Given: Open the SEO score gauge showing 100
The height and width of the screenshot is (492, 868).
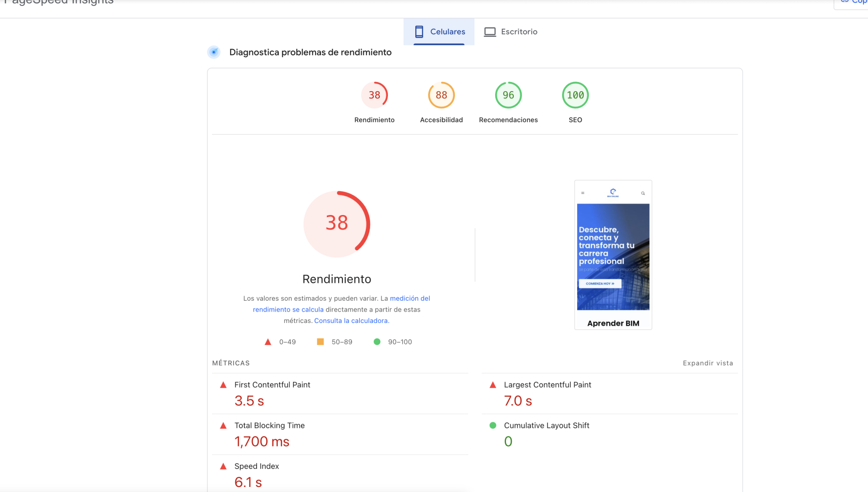Looking at the screenshot, I should click(x=575, y=95).
